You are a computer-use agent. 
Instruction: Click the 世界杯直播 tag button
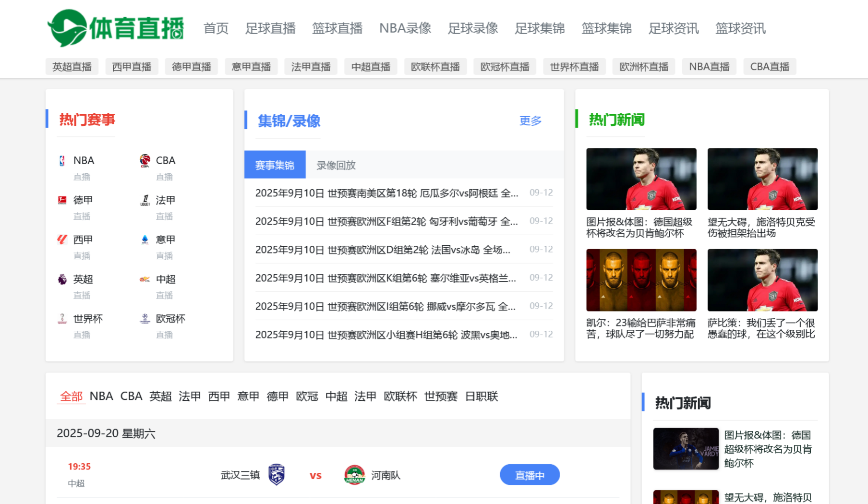click(x=575, y=67)
